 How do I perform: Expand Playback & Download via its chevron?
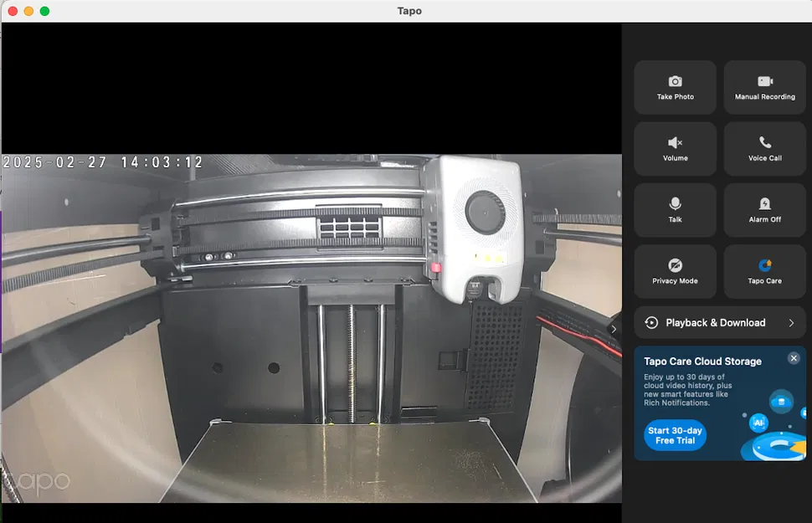tap(790, 322)
